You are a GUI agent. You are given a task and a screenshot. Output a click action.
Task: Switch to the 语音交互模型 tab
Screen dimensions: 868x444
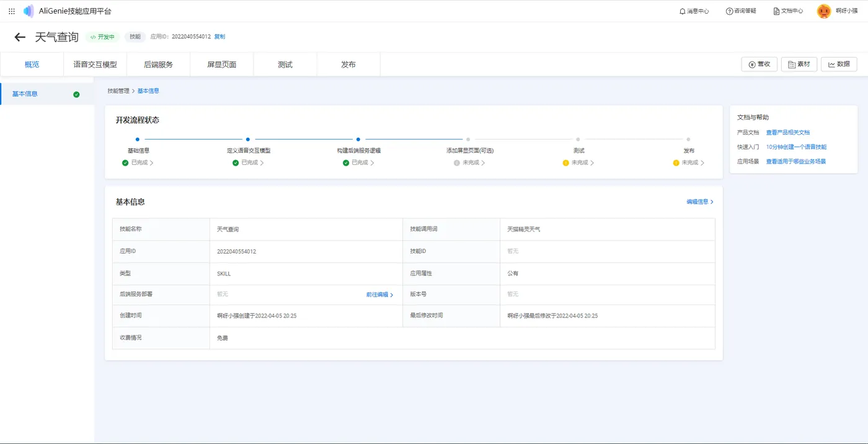click(95, 64)
